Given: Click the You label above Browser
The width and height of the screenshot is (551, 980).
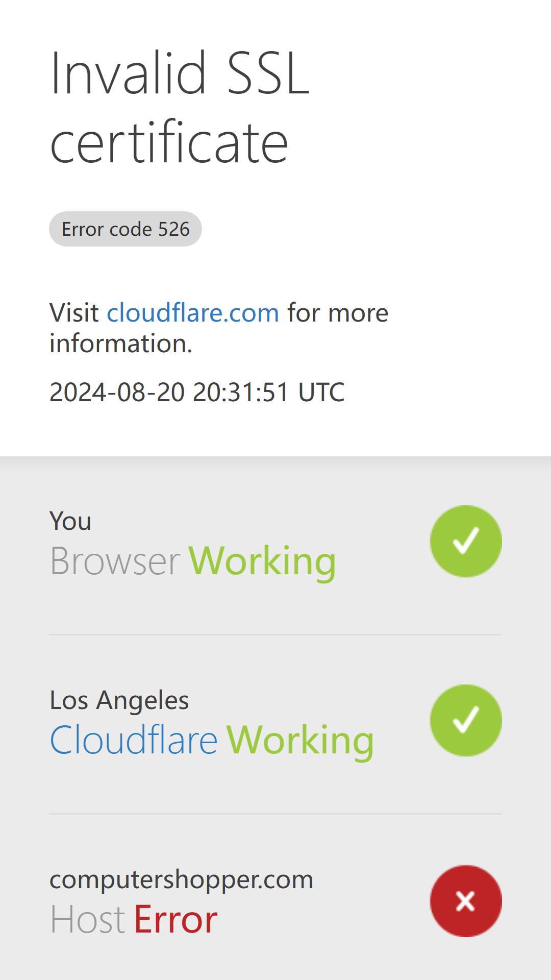Looking at the screenshot, I should [x=70, y=521].
